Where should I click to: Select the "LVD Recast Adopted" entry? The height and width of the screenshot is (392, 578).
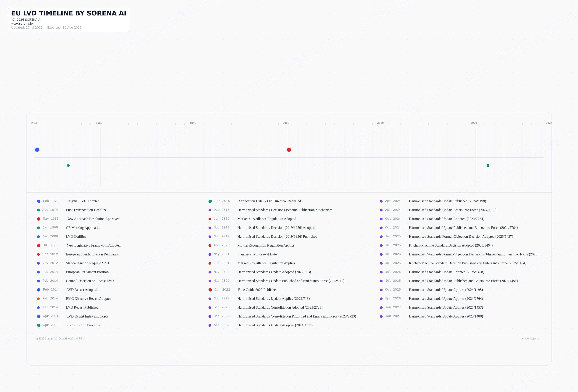tap(82, 290)
